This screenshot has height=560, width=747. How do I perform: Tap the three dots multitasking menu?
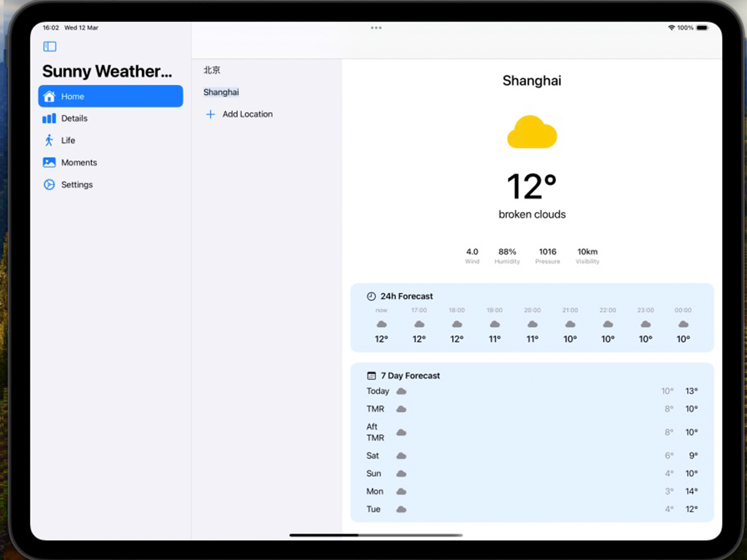point(376,28)
